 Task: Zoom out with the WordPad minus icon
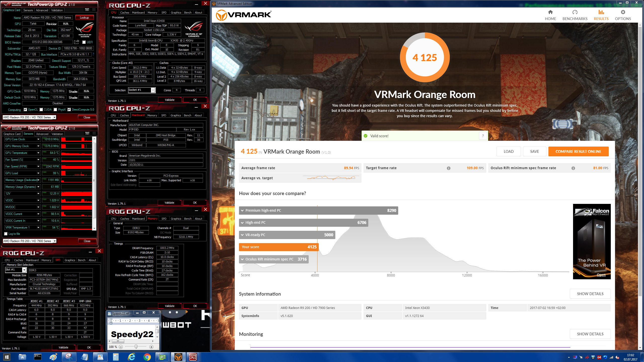[121, 347]
